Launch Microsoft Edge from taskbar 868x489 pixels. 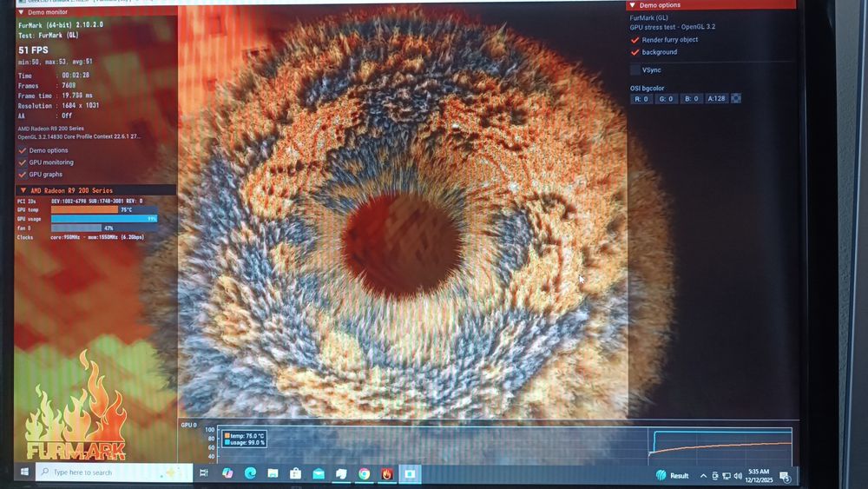coord(250,473)
